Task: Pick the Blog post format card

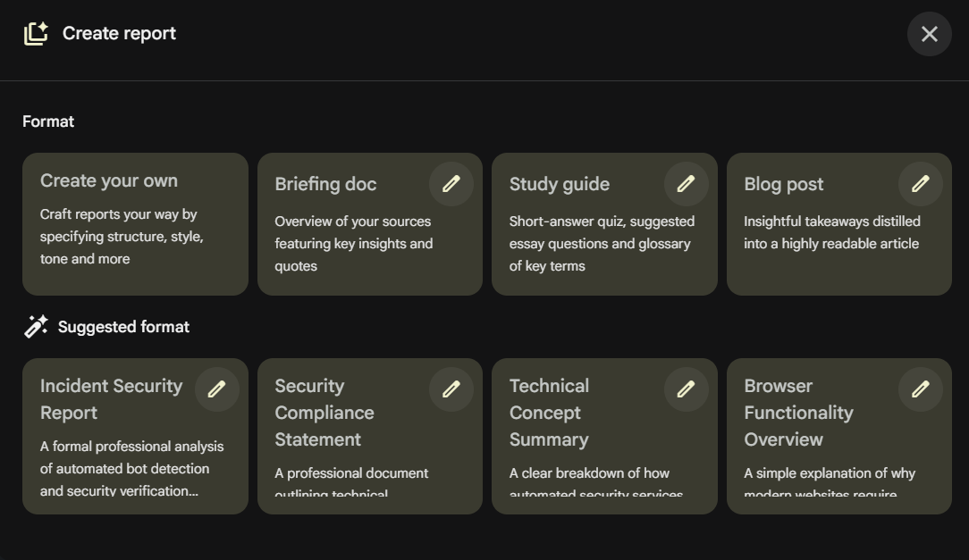Action: [x=839, y=224]
